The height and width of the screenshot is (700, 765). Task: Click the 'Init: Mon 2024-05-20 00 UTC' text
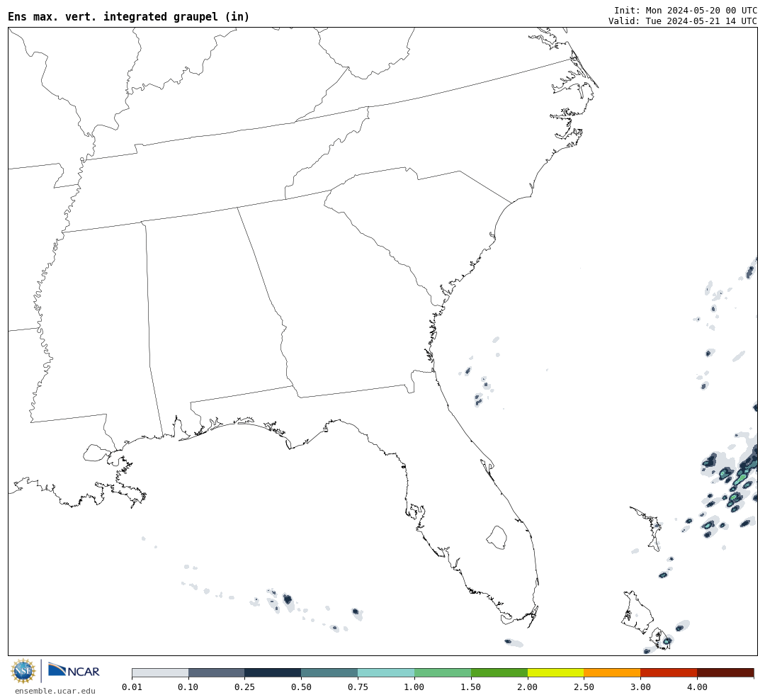coord(686,10)
